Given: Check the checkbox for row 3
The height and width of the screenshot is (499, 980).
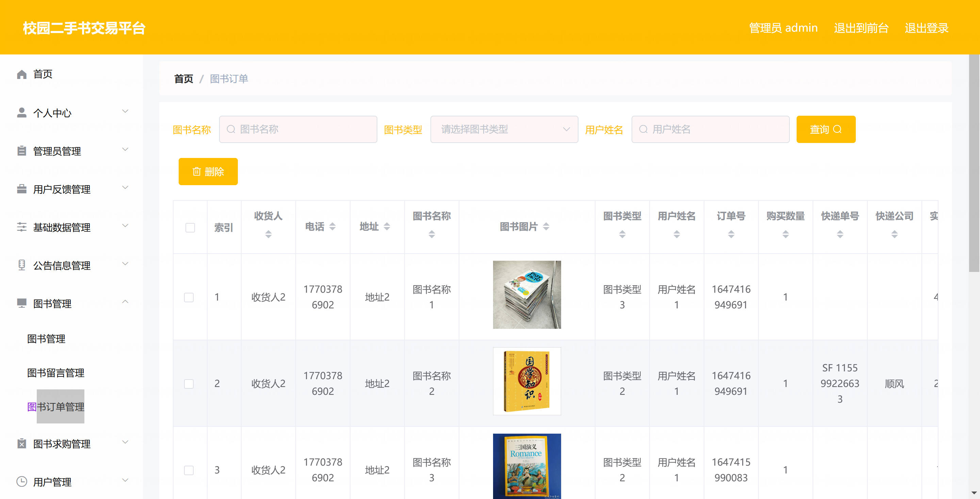Looking at the screenshot, I should click(x=189, y=470).
